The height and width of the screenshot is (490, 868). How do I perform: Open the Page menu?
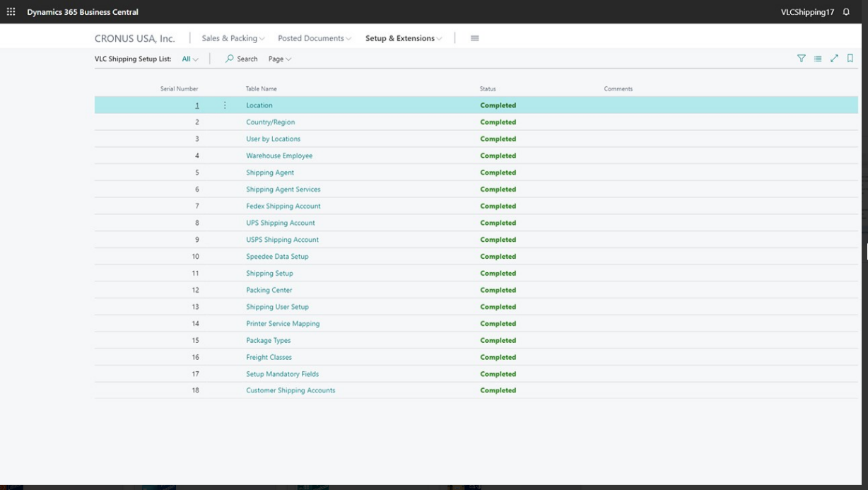[x=280, y=59]
